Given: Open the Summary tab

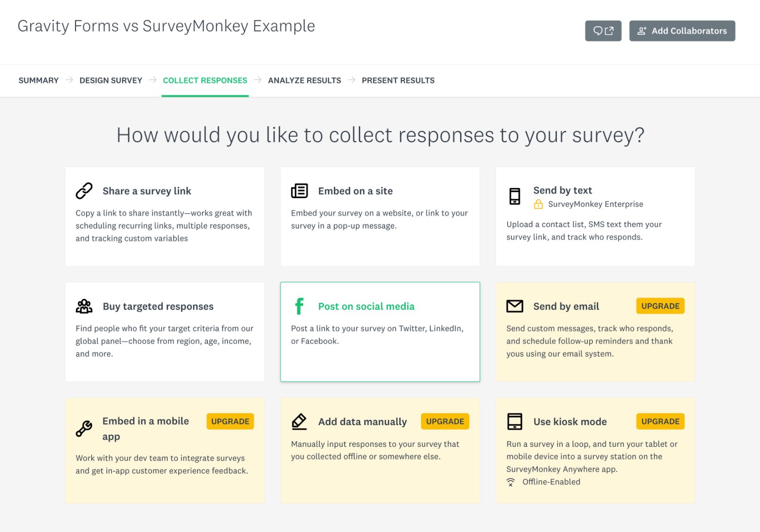Looking at the screenshot, I should point(39,81).
